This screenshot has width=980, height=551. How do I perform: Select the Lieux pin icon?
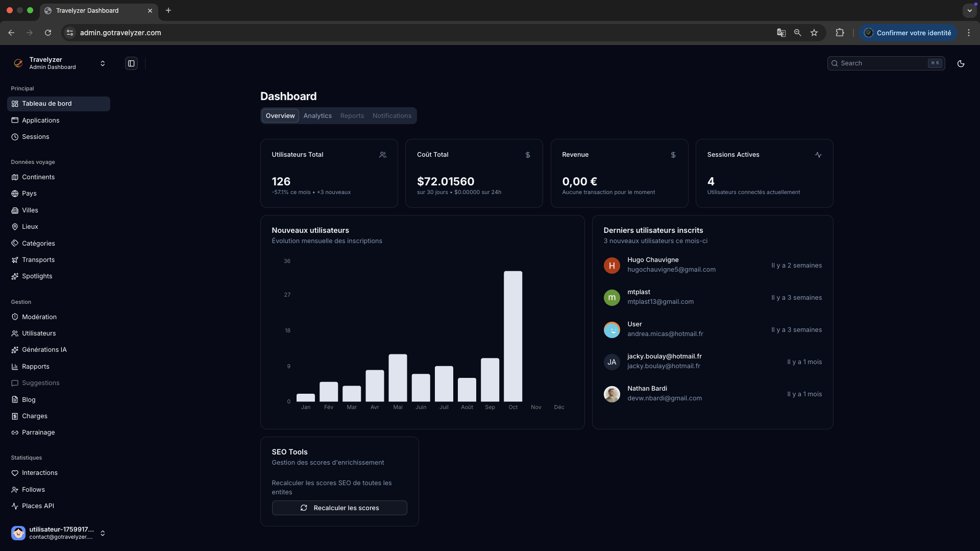tap(15, 227)
